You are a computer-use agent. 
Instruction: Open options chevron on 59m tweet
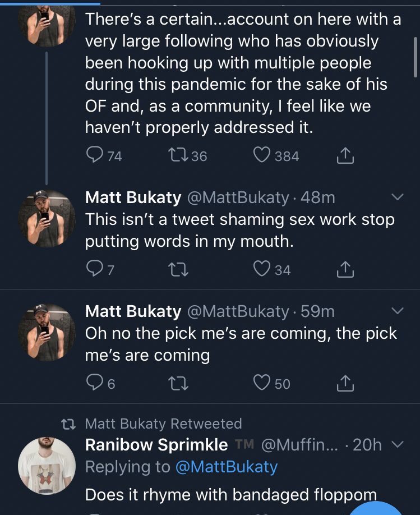(397, 311)
